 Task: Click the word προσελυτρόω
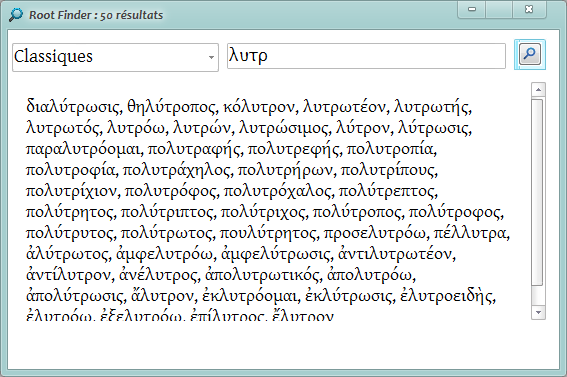tap(375, 233)
